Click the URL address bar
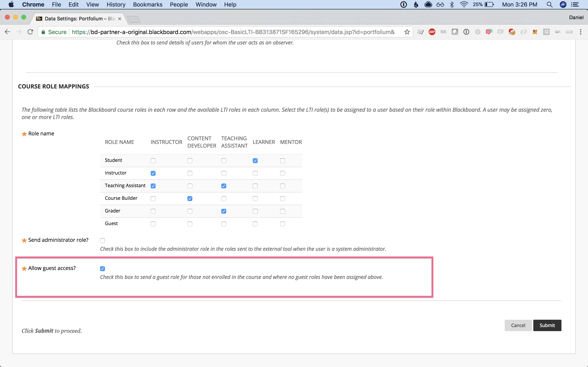 [233, 32]
